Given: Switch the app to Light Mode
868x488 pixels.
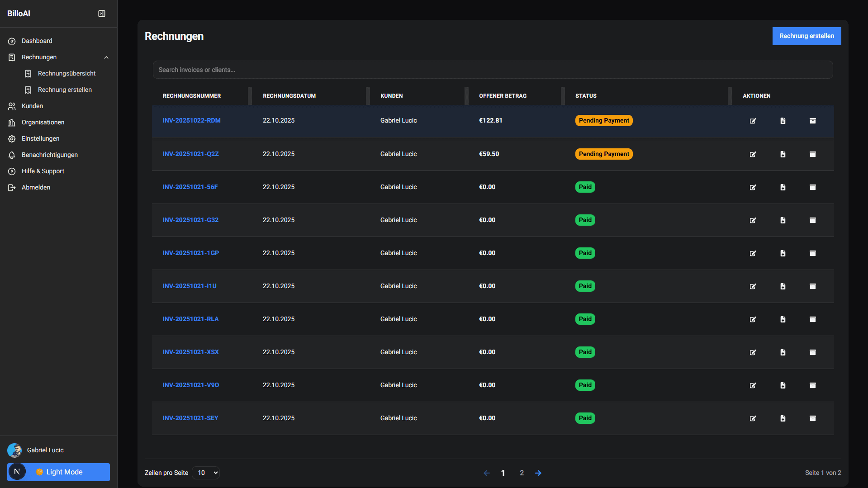Looking at the screenshot, I should [58, 472].
